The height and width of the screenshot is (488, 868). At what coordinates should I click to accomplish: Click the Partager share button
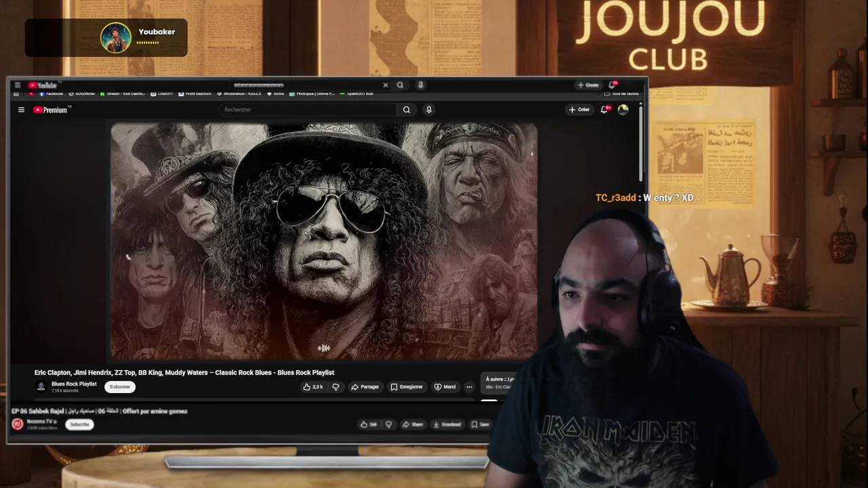[365, 387]
